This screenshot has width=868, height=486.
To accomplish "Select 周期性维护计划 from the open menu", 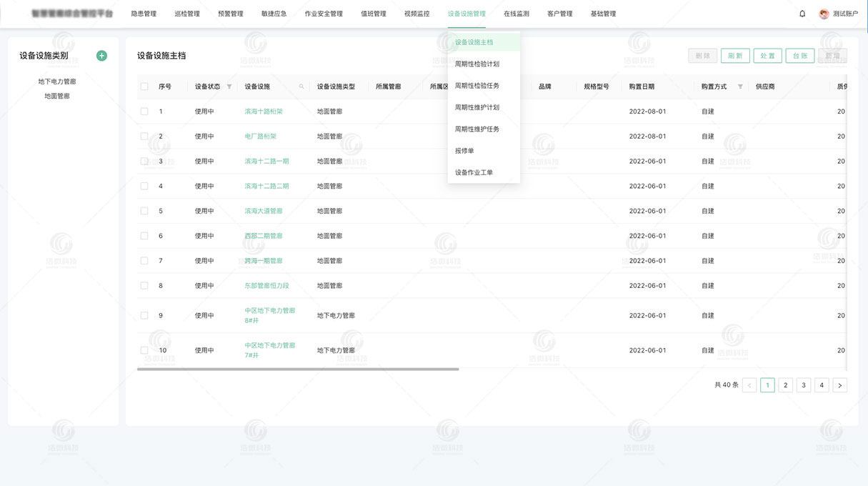I will click(479, 107).
